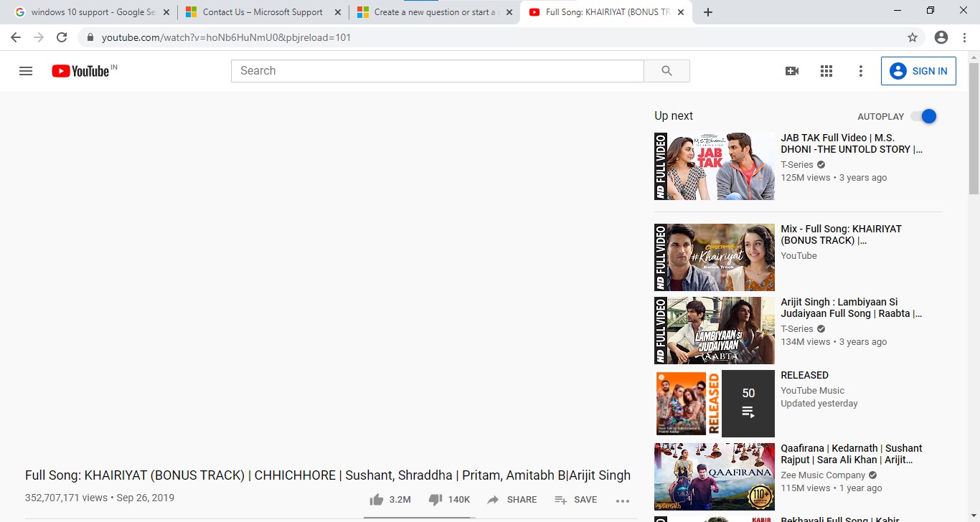Open the Chrome profile avatar
980x522 pixels.
pyautogui.click(x=941, y=37)
